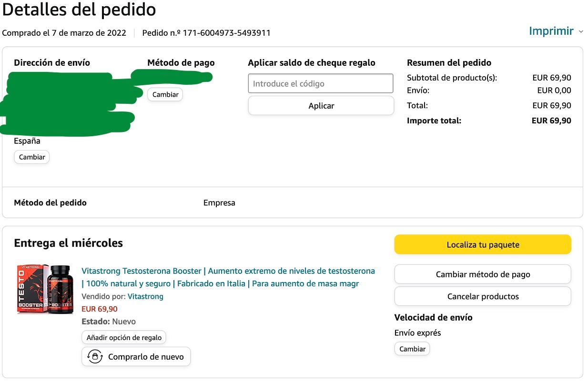
Task: Visit the Vitastrong seller link
Action: point(145,296)
